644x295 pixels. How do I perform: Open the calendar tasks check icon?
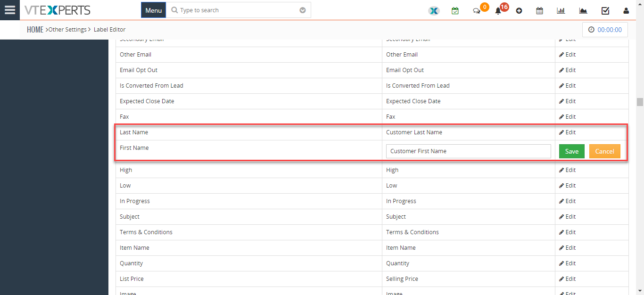click(455, 10)
